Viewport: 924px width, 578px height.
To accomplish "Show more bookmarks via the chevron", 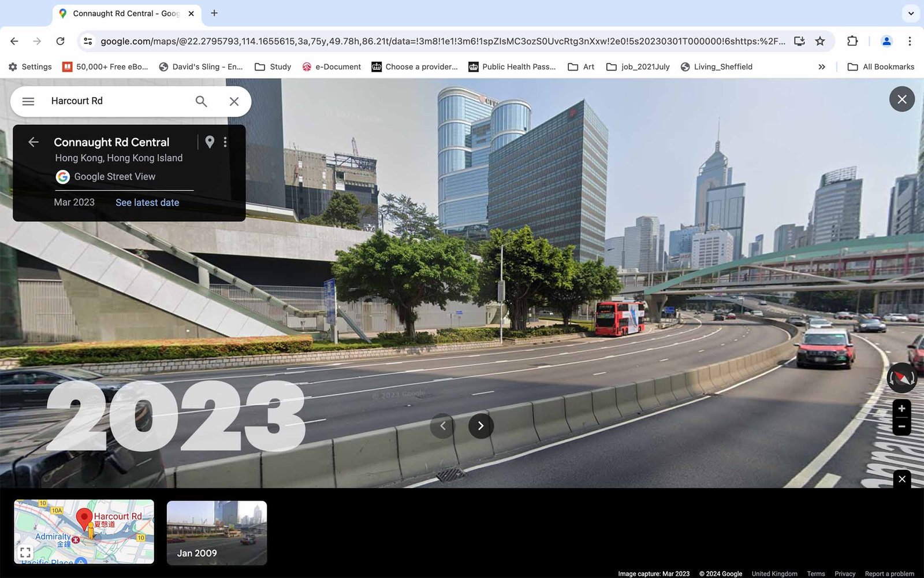I will click(x=822, y=67).
